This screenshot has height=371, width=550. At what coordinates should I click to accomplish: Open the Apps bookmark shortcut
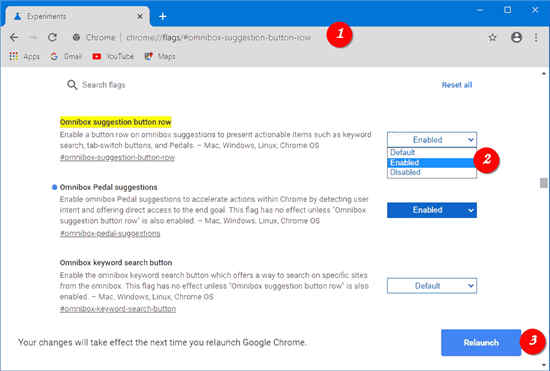[24, 56]
